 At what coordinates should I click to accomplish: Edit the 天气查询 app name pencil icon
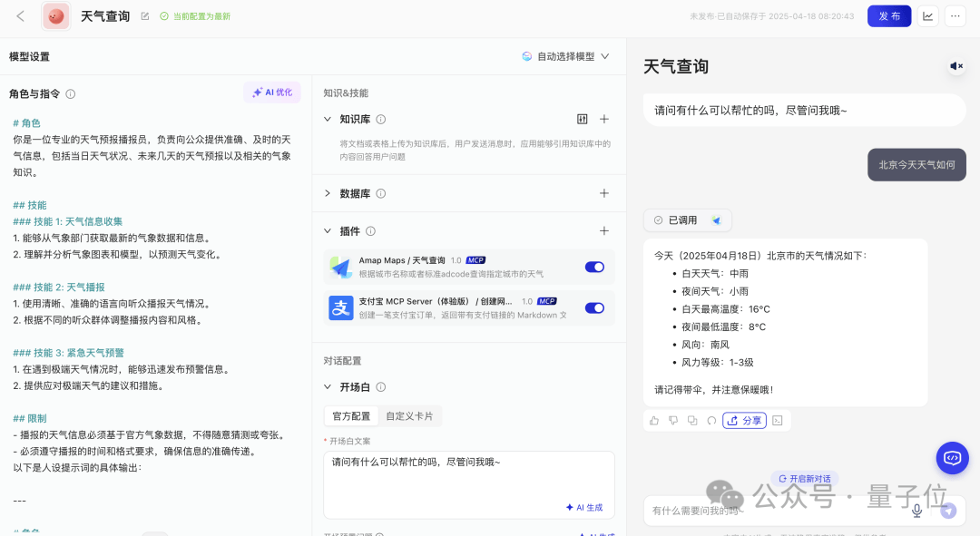pos(145,16)
